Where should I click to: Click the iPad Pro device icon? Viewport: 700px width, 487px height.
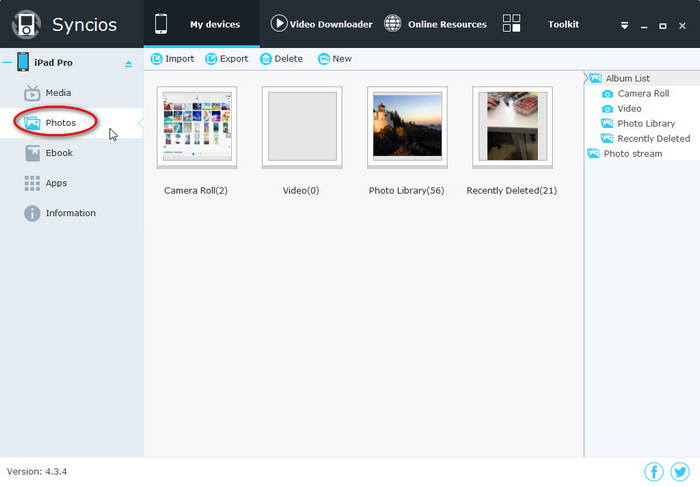23,62
